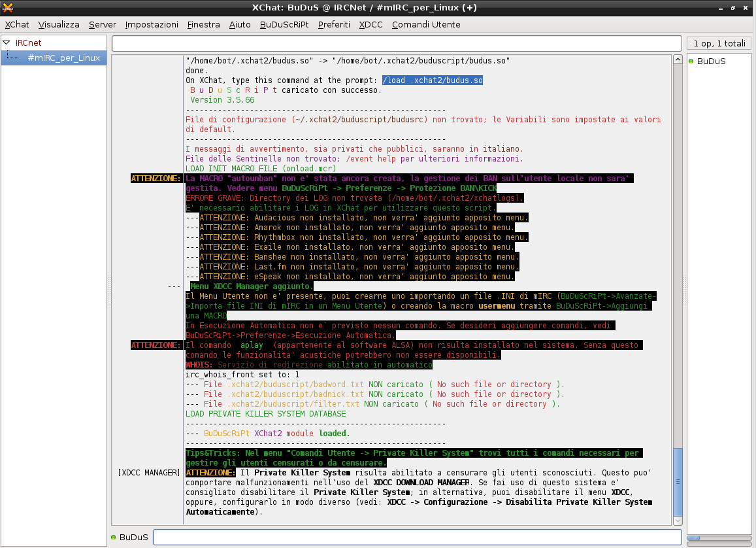Open the Impostazioni menu
756x548 pixels.
click(x=152, y=24)
